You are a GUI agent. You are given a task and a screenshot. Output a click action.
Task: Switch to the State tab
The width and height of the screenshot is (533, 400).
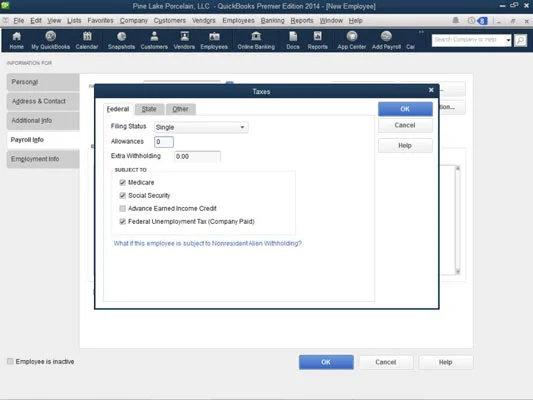(x=149, y=109)
